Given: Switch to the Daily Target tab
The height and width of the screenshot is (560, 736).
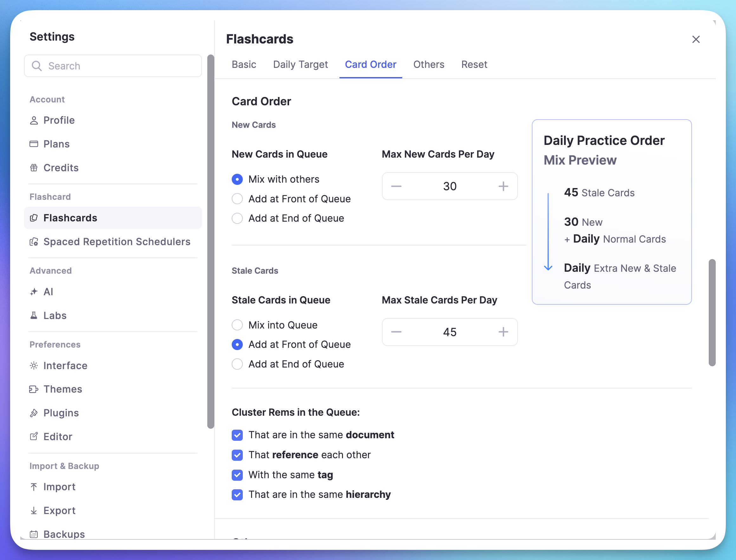Looking at the screenshot, I should (300, 64).
